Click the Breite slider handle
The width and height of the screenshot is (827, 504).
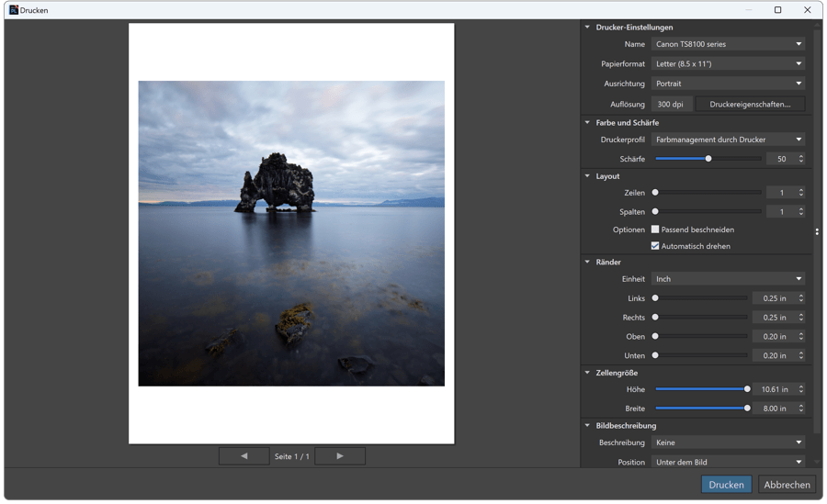(x=747, y=408)
